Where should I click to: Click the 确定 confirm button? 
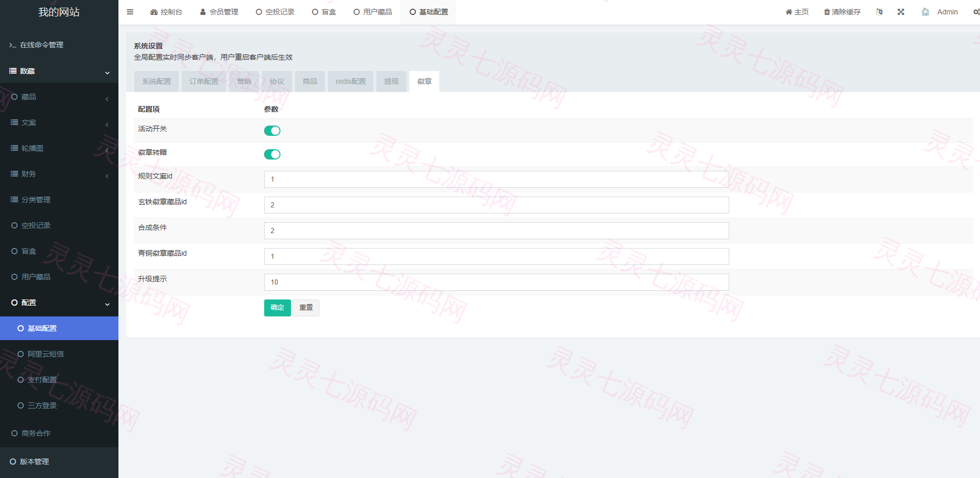tap(278, 308)
